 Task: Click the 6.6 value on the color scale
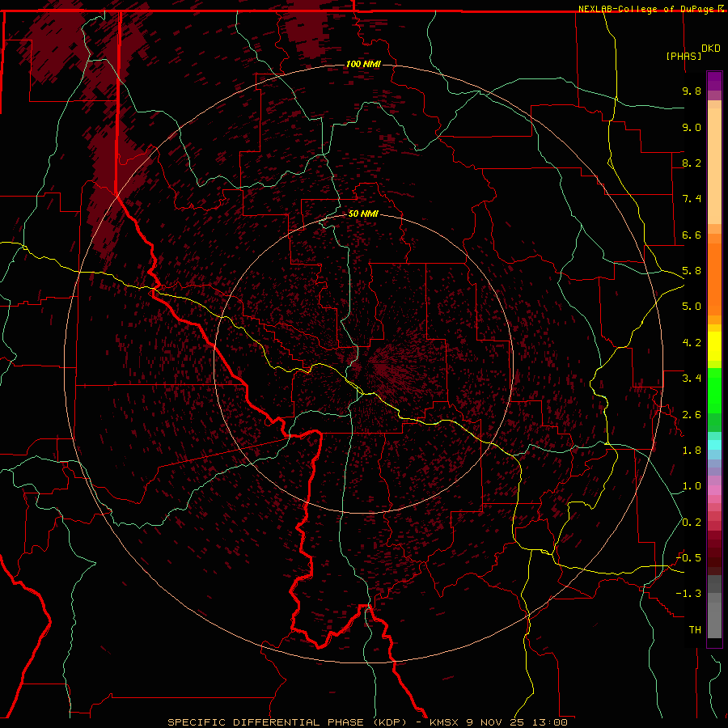pyautogui.click(x=692, y=235)
